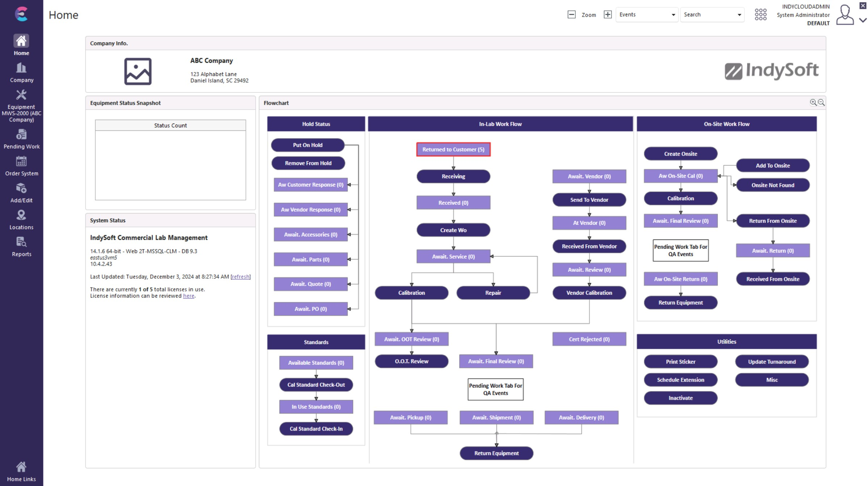Open the Order System calendar icon
868x486 pixels.
(21, 162)
